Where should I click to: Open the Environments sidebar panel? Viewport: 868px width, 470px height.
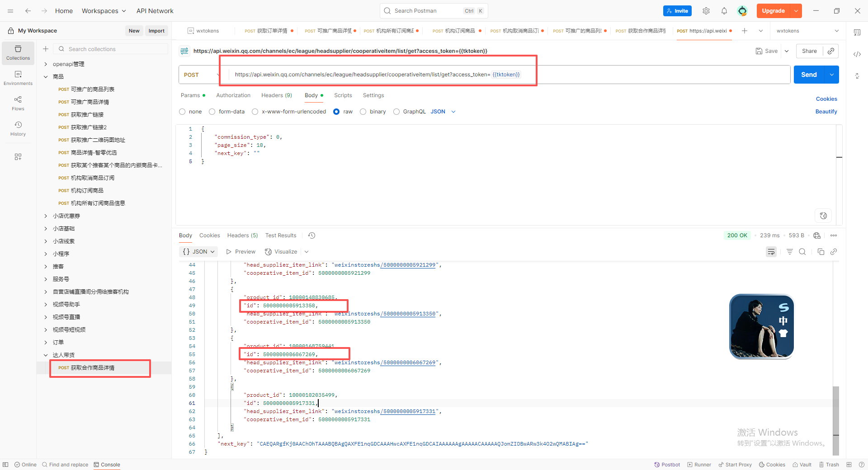(x=18, y=78)
